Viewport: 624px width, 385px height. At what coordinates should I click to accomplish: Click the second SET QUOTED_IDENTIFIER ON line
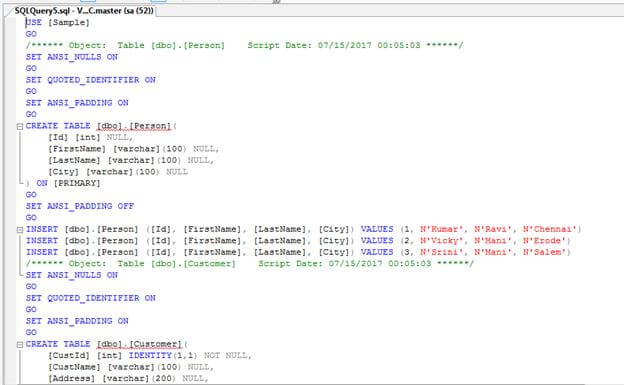(90, 298)
